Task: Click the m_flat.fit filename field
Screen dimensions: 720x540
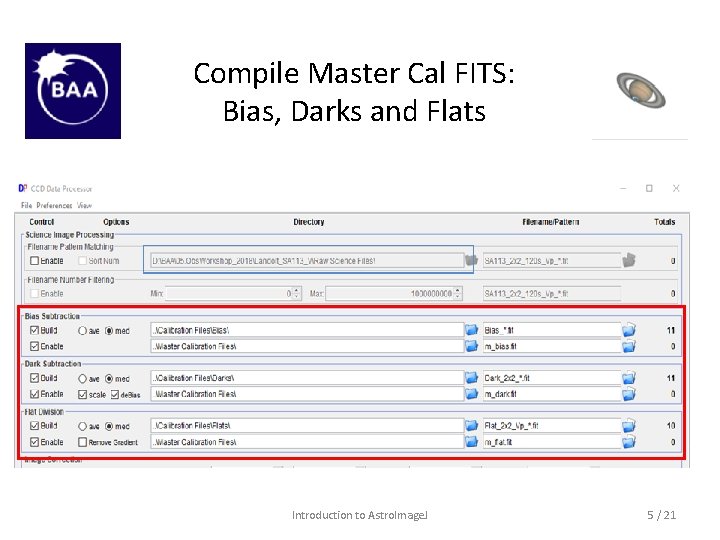Action: (x=552, y=442)
